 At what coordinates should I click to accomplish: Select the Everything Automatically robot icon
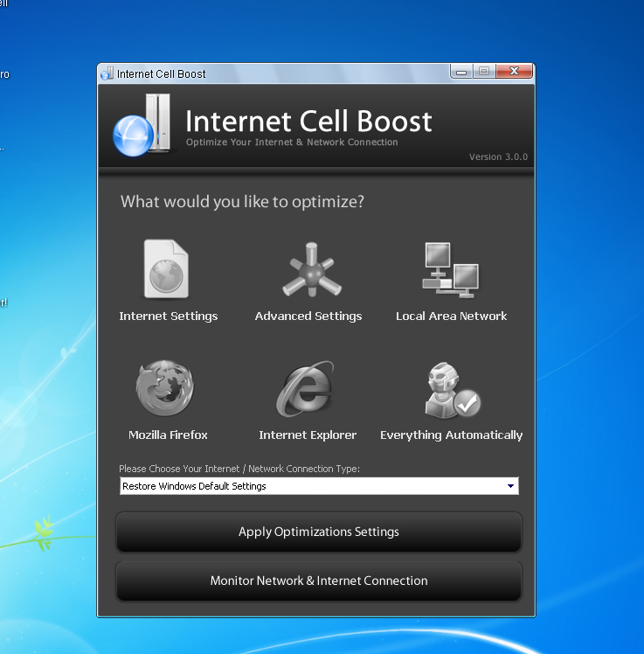coord(453,390)
